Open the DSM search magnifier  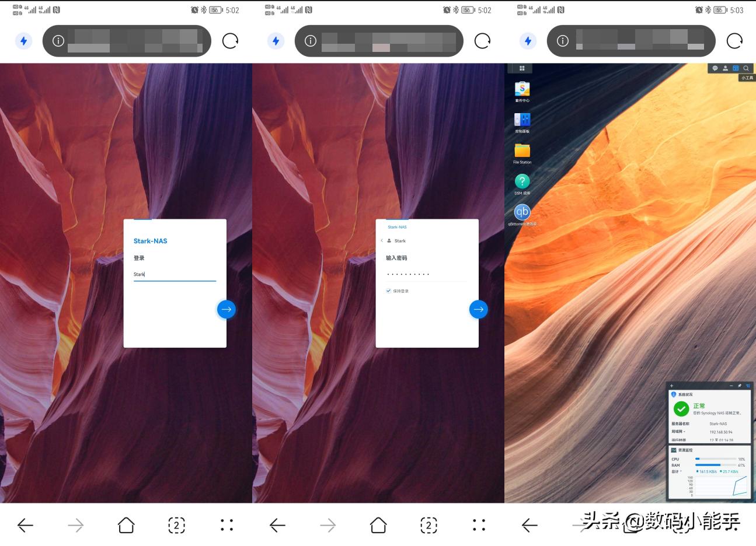pos(746,68)
